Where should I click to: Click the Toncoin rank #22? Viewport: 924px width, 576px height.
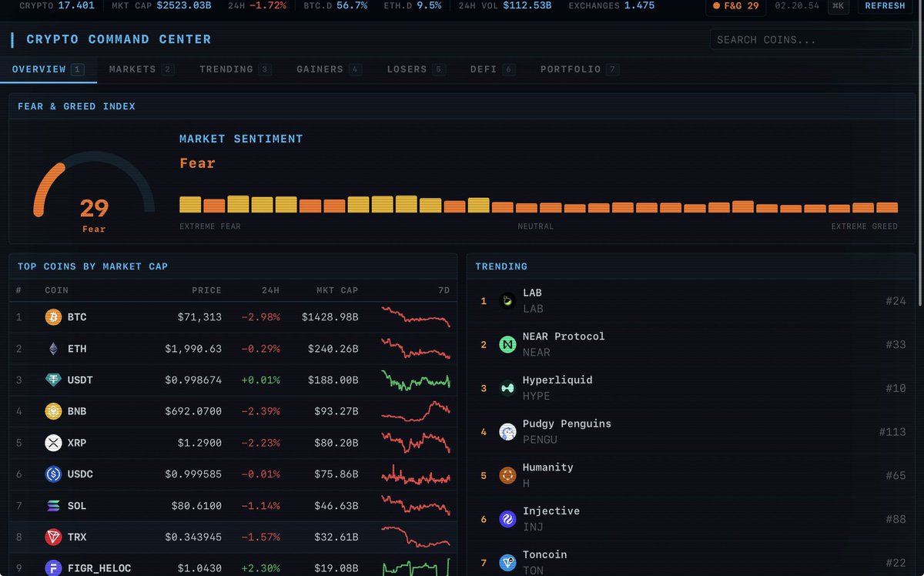point(896,562)
